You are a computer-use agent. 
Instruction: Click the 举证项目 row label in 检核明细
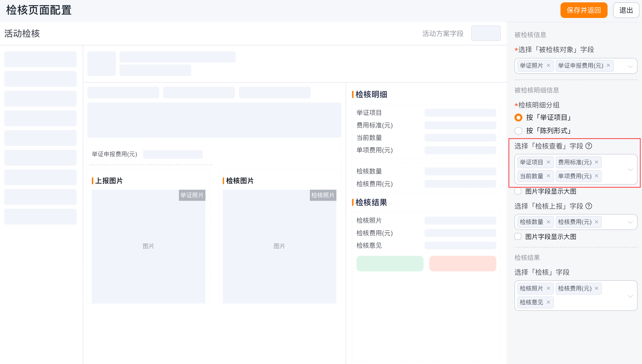369,113
